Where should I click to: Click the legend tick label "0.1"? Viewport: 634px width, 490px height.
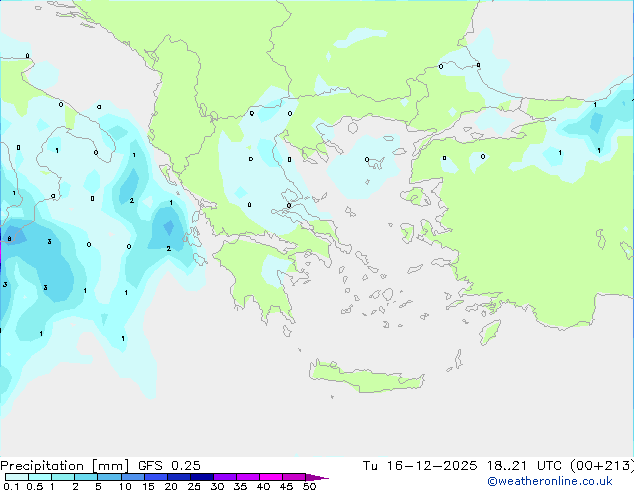(x=11, y=486)
